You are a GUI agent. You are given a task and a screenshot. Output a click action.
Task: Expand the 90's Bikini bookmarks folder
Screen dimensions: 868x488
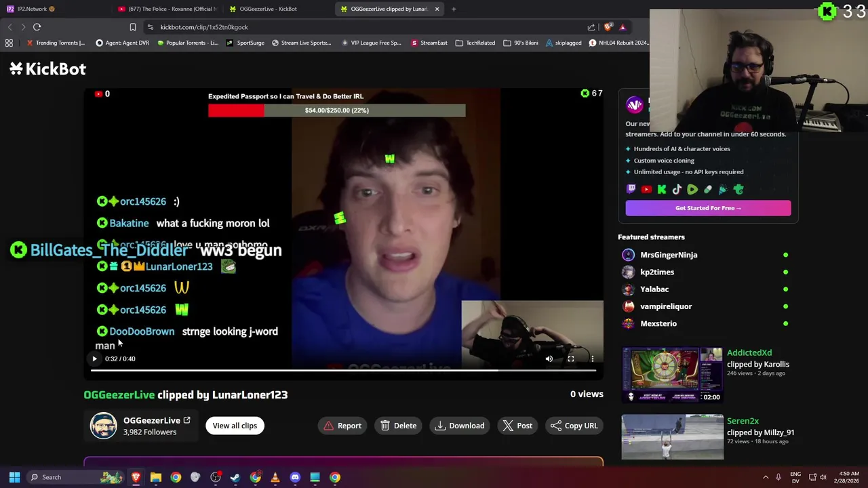(x=521, y=43)
